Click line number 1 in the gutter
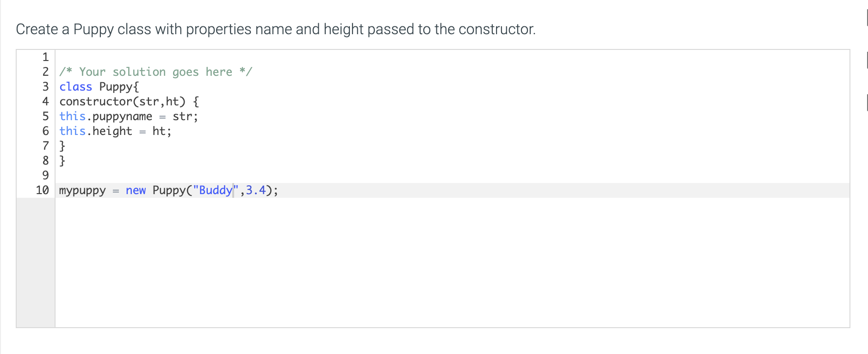 coord(45,57)
